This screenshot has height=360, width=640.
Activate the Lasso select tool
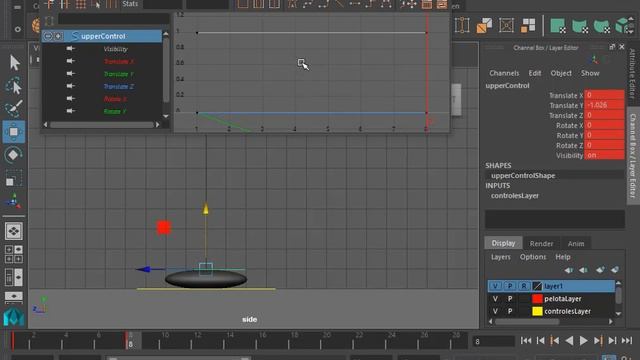click(14, 86)
